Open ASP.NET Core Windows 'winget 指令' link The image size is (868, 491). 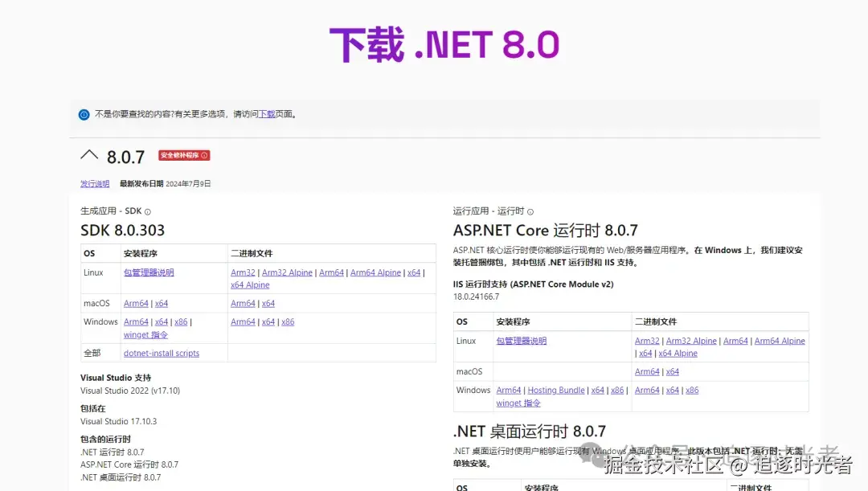click(518, 403)
